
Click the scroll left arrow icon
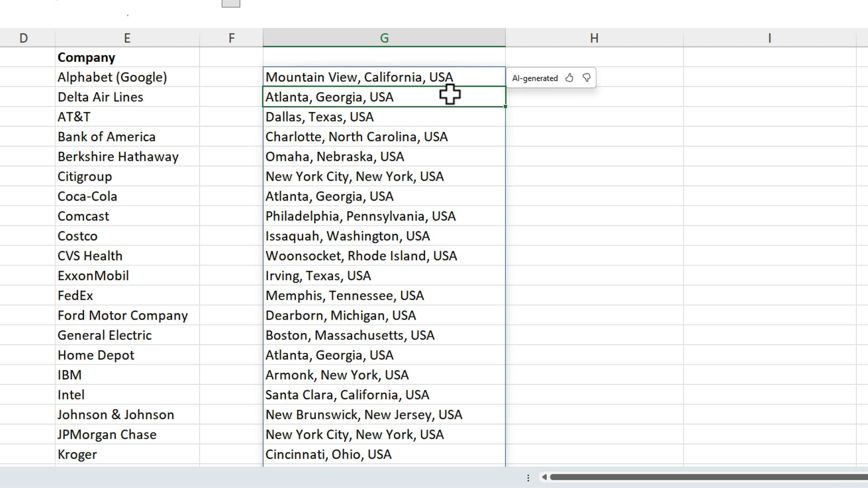click(544, 477)
